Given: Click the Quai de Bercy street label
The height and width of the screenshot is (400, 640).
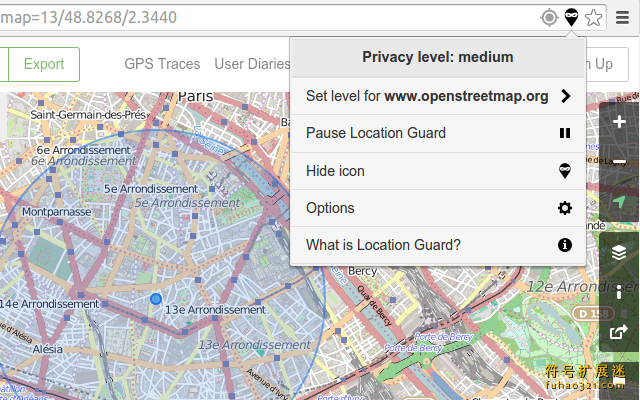Looking at the screenshot, I should pyautogui.click(x=375, y=305).
